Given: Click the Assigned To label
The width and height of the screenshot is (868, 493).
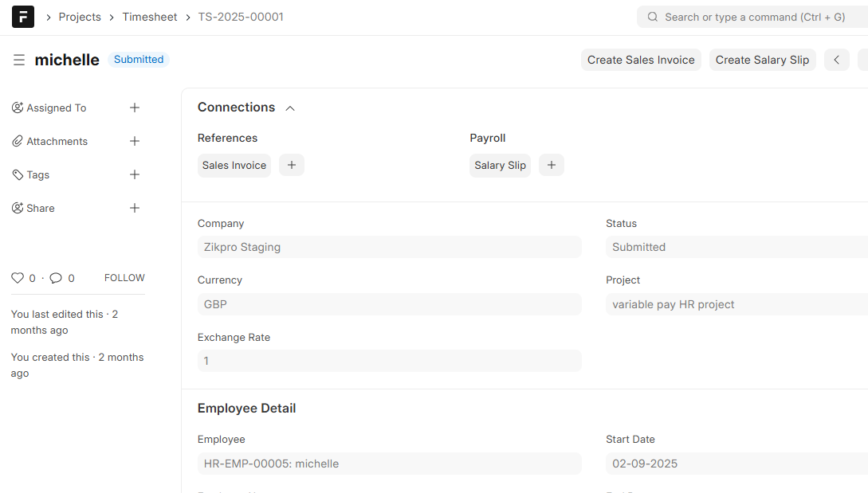Looking at the screenshot, I should pyautogui.click(x=57, y=108).
